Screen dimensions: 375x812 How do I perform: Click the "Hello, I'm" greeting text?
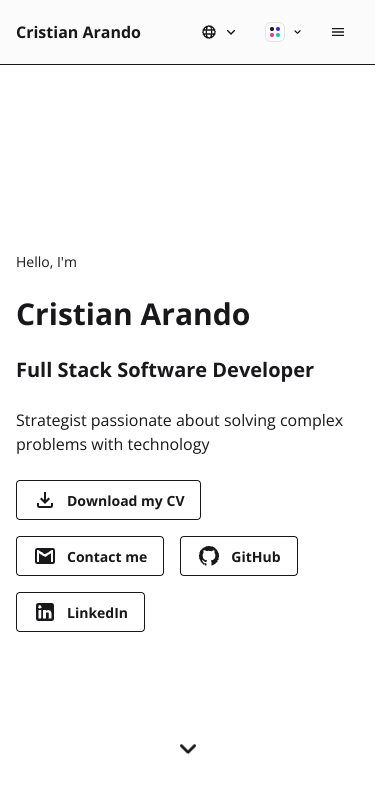coord(47,262)
